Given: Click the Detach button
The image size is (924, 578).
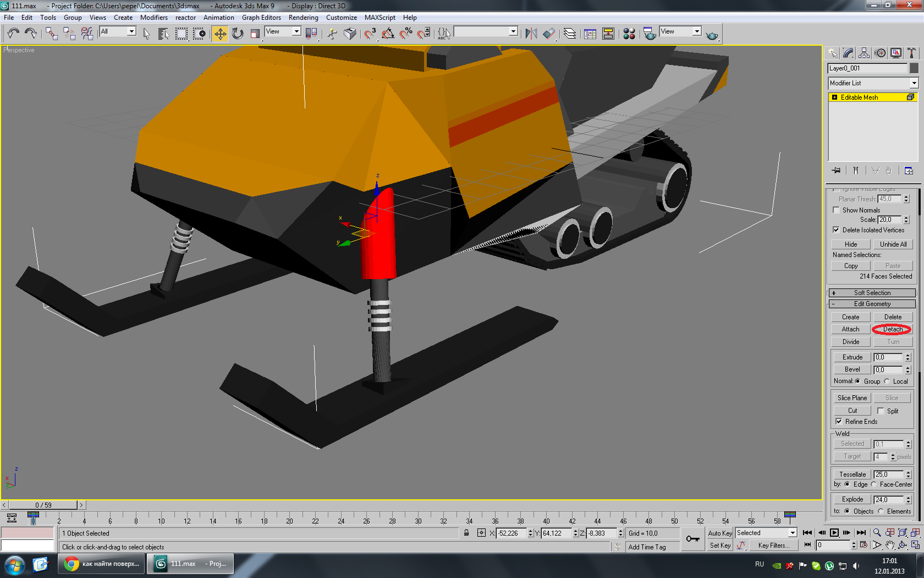Looking at the screenshot, I should pyautogui.click(x=892, y=329).
